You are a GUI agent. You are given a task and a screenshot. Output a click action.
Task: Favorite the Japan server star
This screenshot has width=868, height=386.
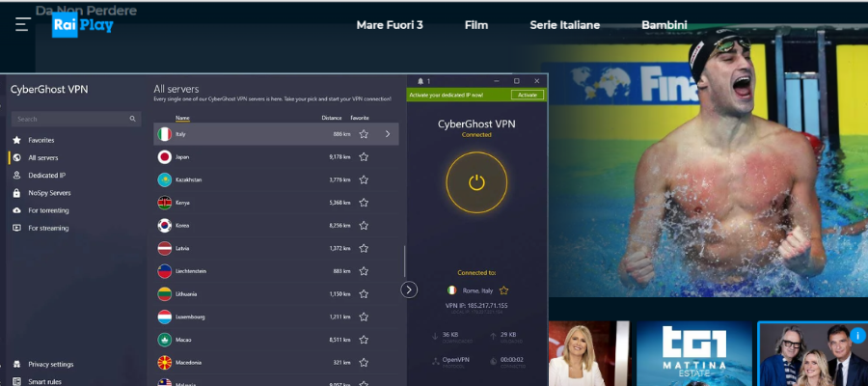click(364, 157)
